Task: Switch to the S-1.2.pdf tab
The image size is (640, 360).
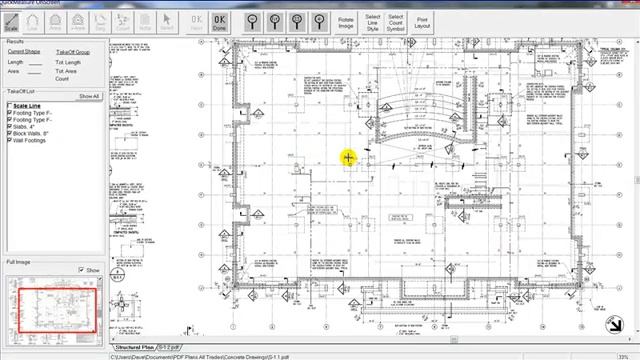Action: point(169,347)
